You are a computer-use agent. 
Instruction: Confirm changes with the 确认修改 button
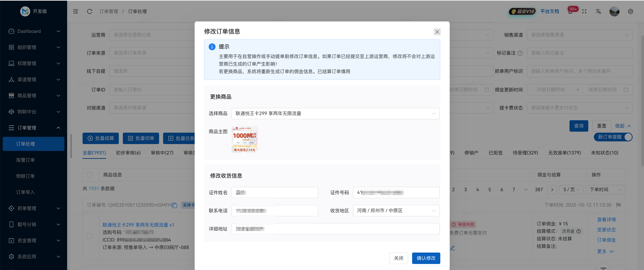[426, 258]
